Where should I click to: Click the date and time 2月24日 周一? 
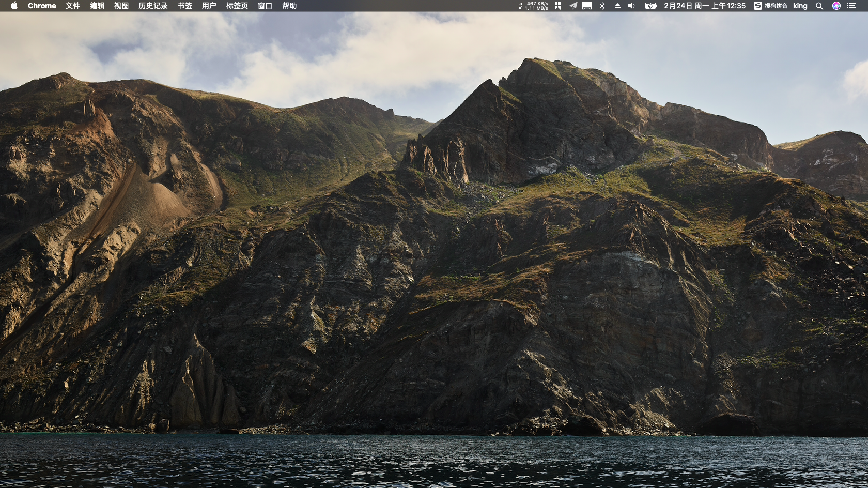click(705, 6)
